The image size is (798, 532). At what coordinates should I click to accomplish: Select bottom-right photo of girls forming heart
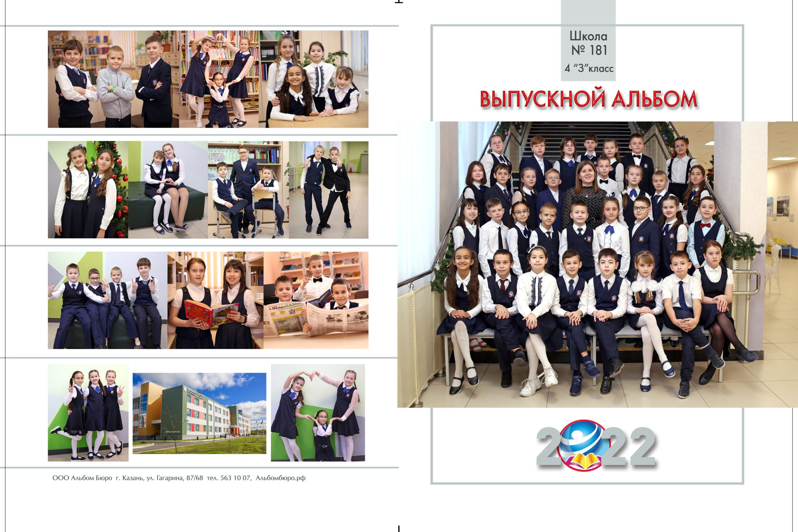tap(318, 413)
